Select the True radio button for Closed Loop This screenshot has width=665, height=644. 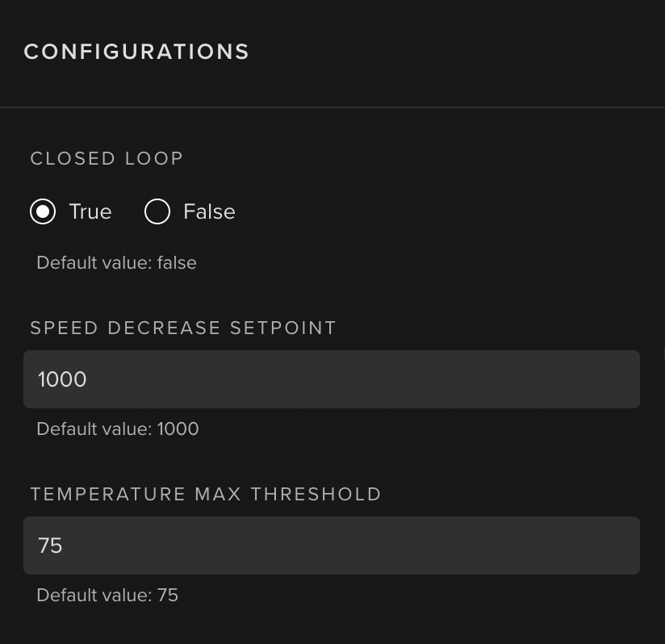tap(43, 211)
